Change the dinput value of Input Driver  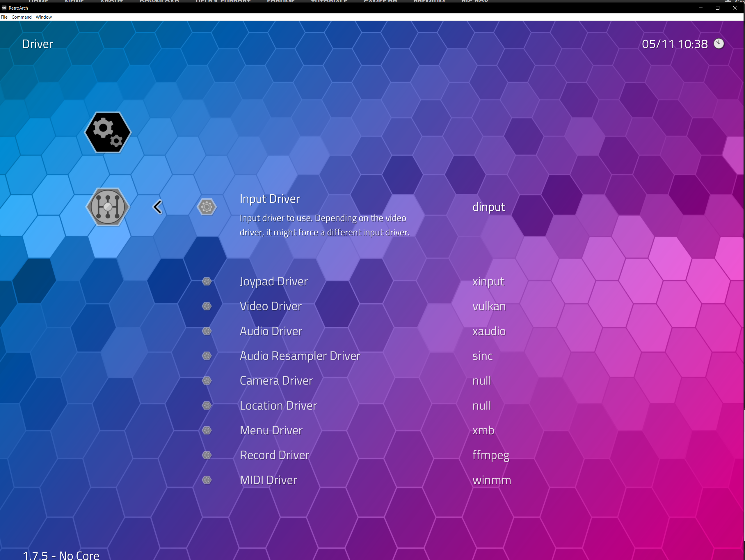(x=488, y=207)
